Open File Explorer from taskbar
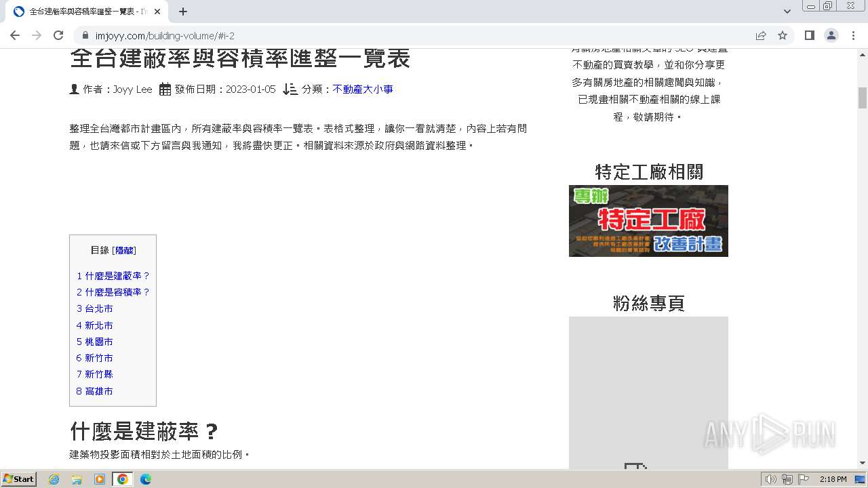The width and height of the screenshot is (868, 488). pos(77,479)
